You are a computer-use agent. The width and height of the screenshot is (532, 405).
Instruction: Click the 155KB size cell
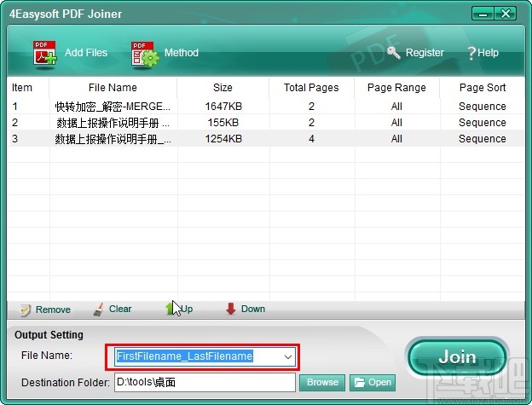click(223, 123)
